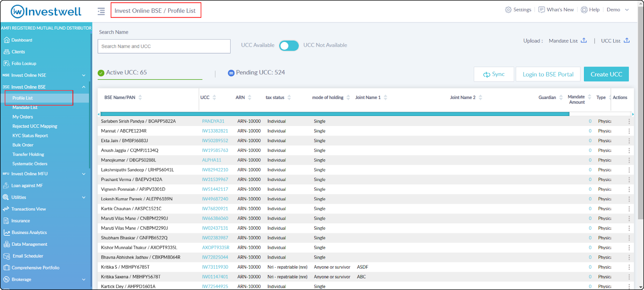Expand the Utilities menu
The height and width of the screenshot is (290, 644).
(84, 197)
